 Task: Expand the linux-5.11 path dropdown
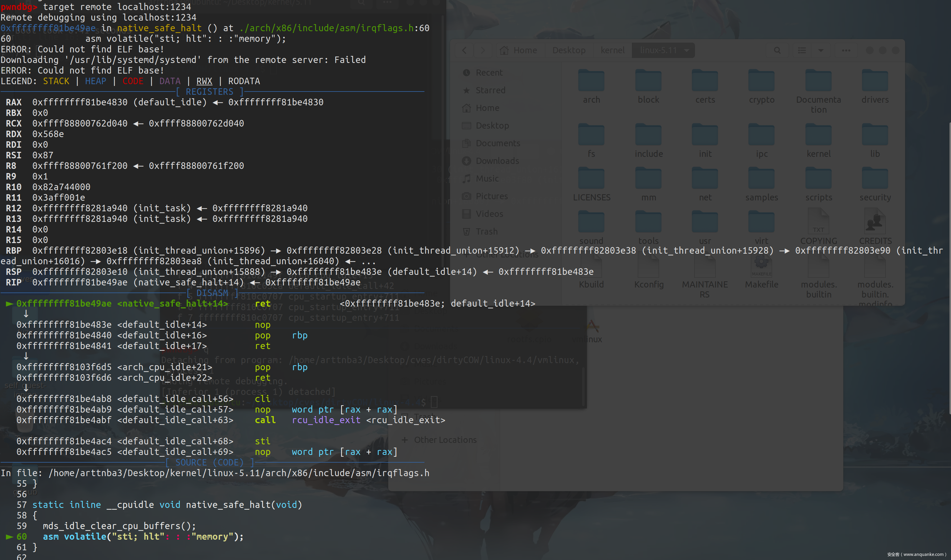coord(687,50)
